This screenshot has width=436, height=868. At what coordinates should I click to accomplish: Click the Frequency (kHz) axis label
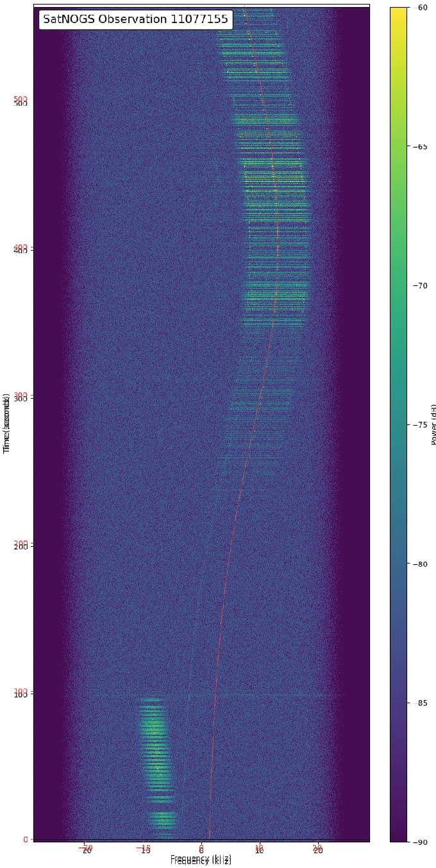point(201,860)
